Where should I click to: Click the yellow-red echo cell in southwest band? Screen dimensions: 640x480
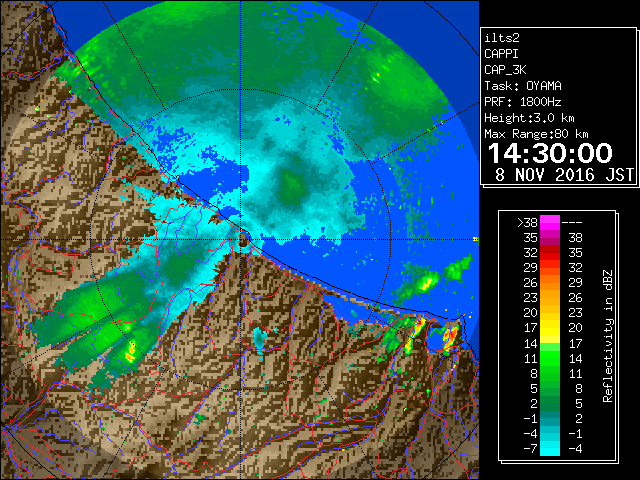131,352
